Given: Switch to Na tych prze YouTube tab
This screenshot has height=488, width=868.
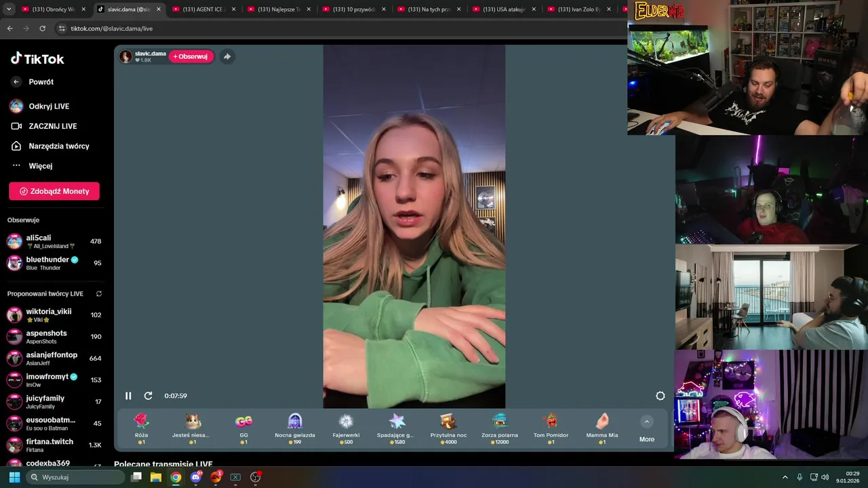Looking at the screenshot, I should [x=429, y=9].
